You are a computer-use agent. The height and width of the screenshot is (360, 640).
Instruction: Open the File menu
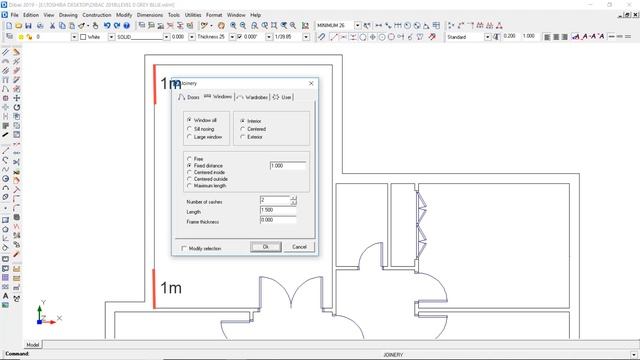point(15,15)
